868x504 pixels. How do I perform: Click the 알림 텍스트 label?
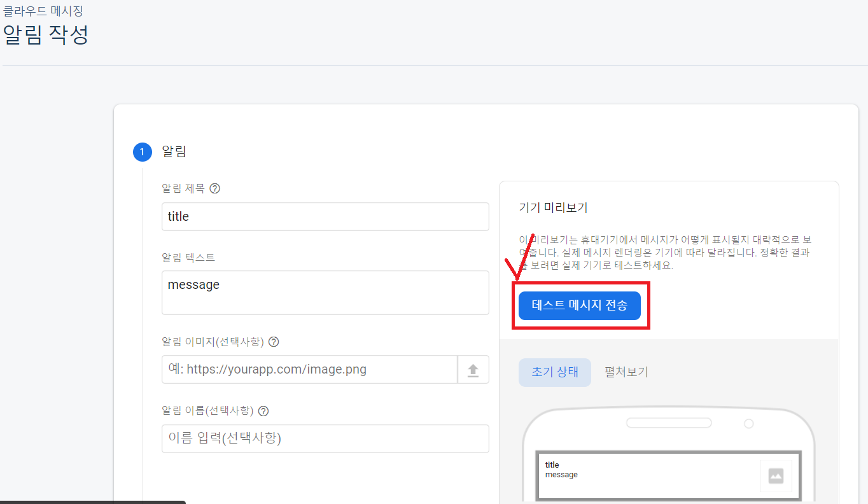[188, 258]
